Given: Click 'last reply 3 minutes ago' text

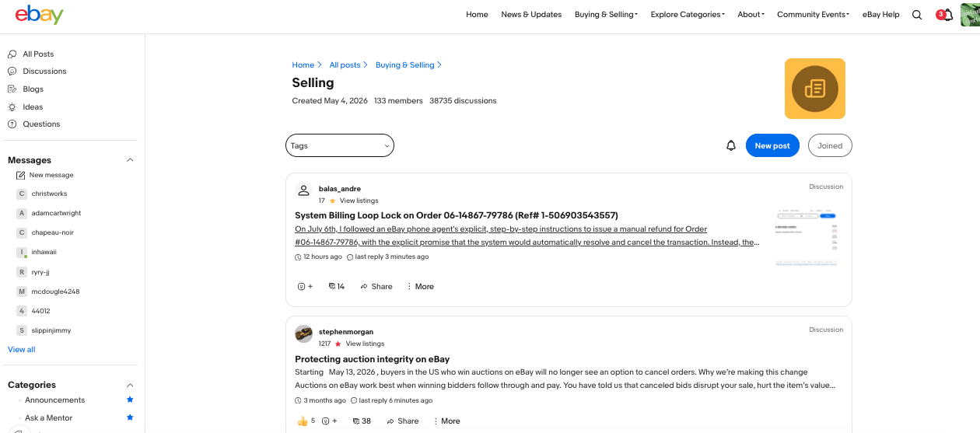Looking at the screenshot, I should [x=391, y=257].
